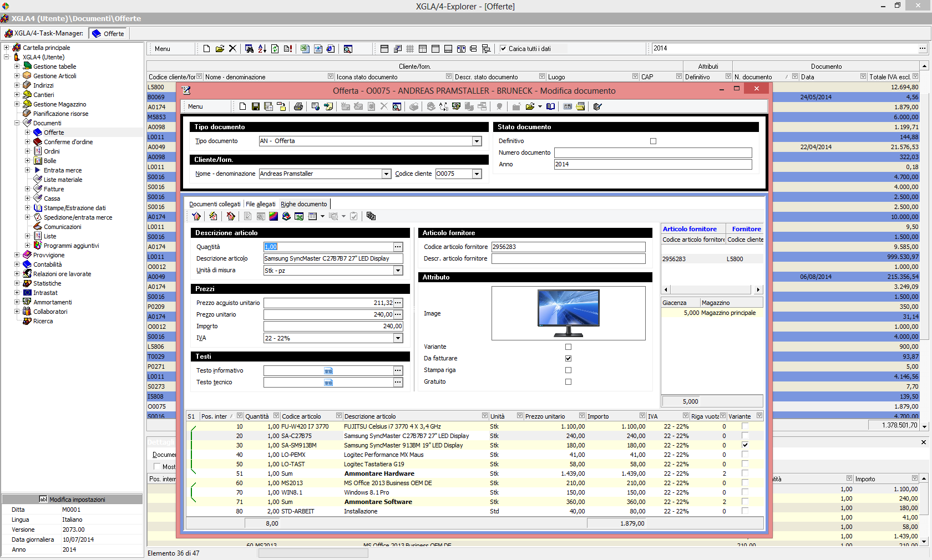Click the printer icon in document toolbar
The image size is (932, 560).
pos(298,106)
